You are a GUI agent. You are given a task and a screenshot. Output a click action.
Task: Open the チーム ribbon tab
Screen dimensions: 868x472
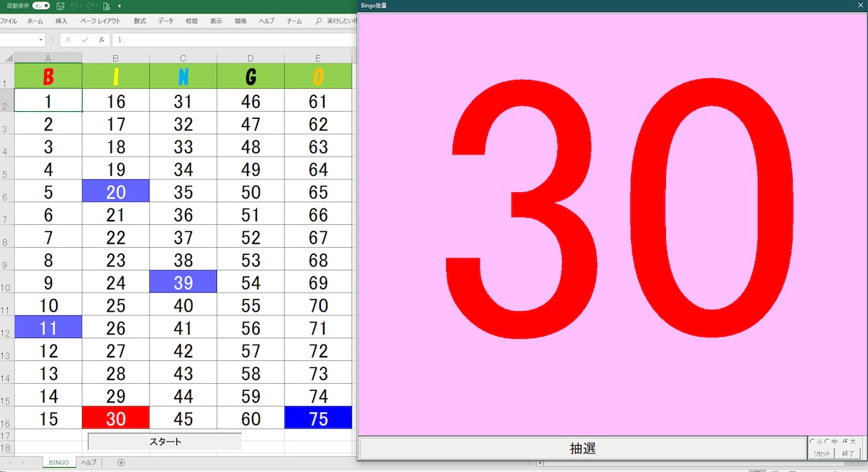click(295, 21)
